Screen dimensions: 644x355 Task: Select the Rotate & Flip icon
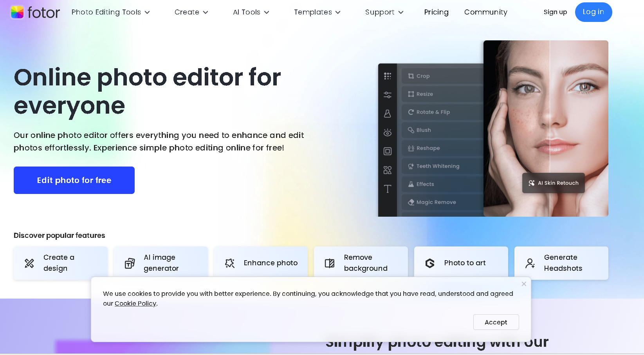click(411, 112)
